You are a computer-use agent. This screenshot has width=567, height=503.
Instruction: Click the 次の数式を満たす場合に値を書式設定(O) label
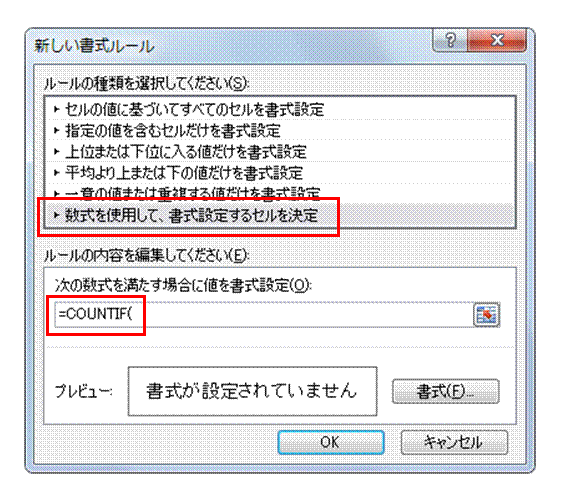point(183,285)
